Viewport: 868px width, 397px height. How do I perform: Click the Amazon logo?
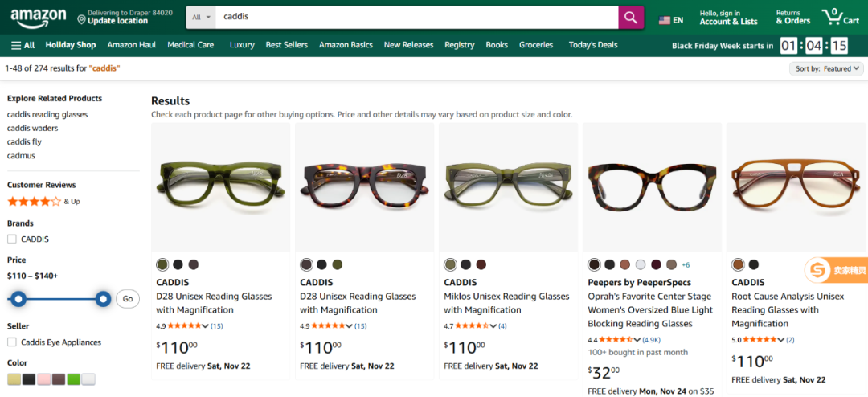pyautogui.click(x=38, y=17)
